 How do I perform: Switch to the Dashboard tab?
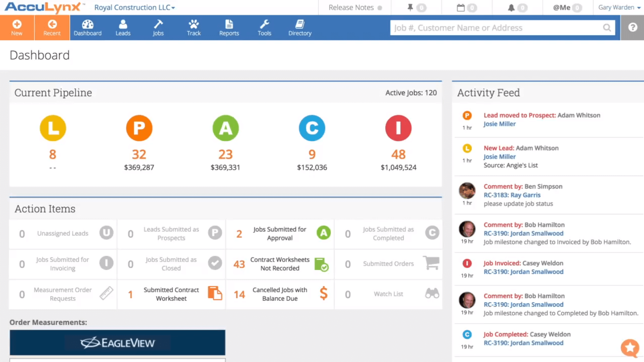point(88,27)
